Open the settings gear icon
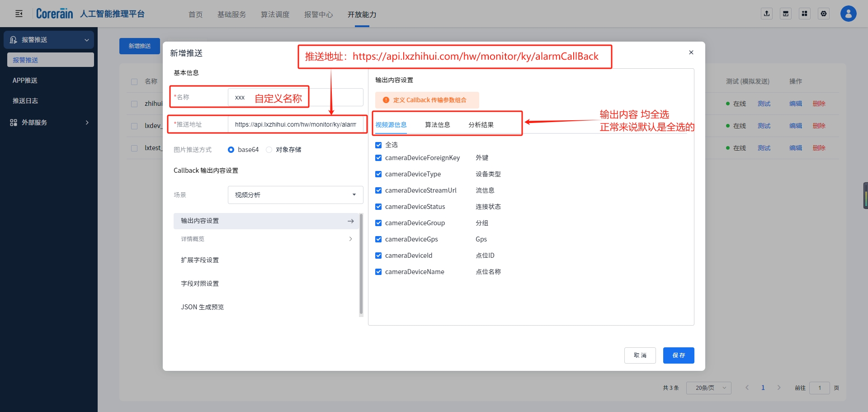The width and height of the screenshot is (868, 412). coord(824,14)
